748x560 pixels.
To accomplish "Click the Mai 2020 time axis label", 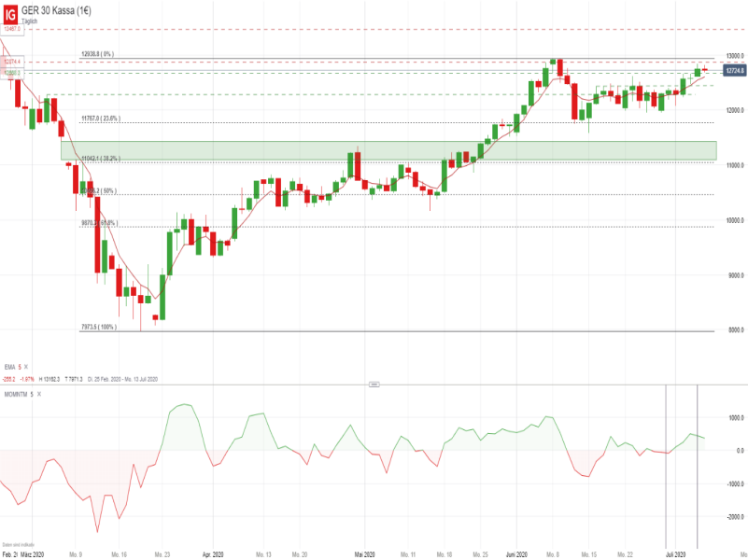I will [364, 554].
